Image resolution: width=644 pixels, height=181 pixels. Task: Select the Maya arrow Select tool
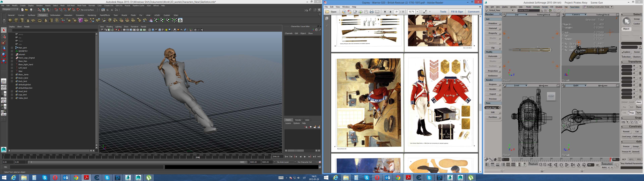click(x=4, y=30)
